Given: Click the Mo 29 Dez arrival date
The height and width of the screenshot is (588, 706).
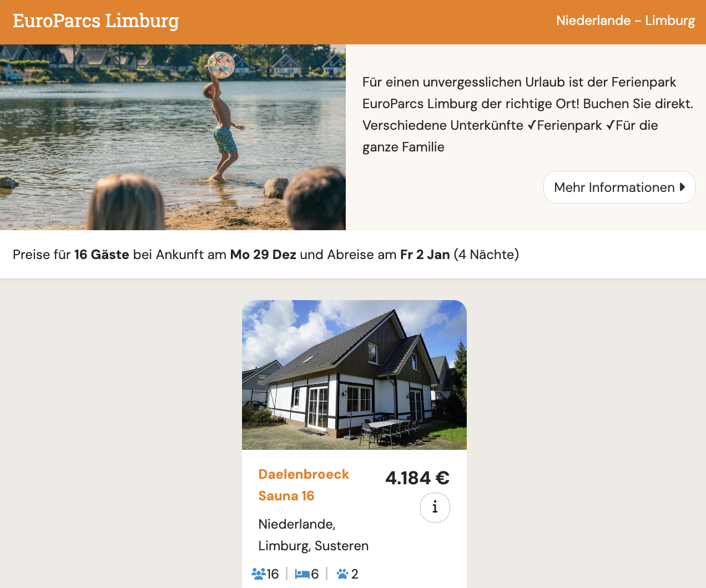Looking at the screenshot, I should coord(263,255).
